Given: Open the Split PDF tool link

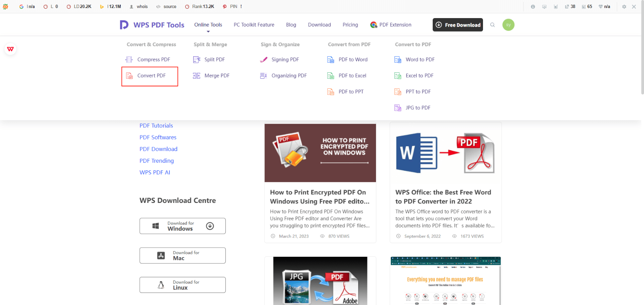Looking at the screenshot, I should tap(215, 59).
